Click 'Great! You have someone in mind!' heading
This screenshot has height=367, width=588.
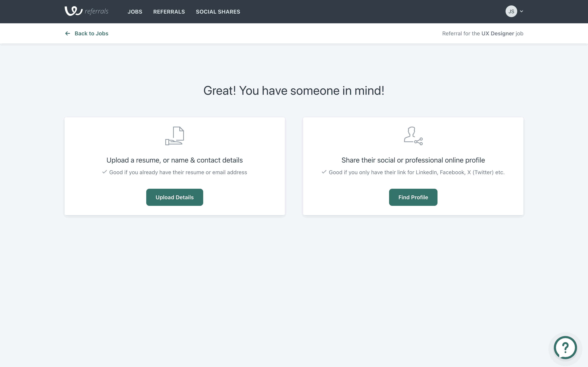pyautogui.click(x=294, y=91)
